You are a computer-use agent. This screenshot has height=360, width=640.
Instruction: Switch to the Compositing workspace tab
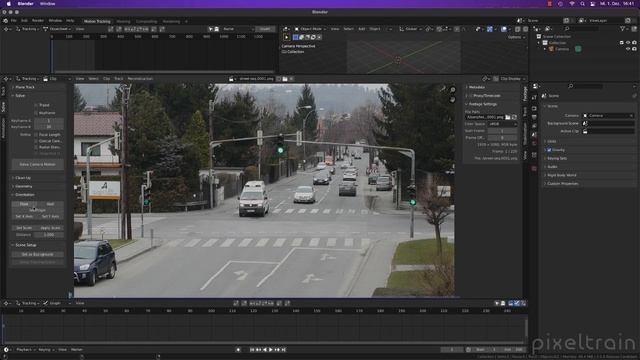146,21
